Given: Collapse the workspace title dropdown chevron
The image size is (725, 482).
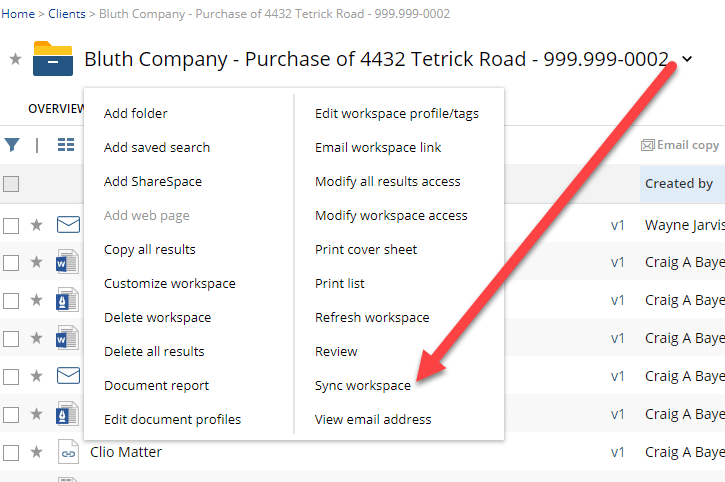Looking at the screenshot, I should [x=687, y=60].
